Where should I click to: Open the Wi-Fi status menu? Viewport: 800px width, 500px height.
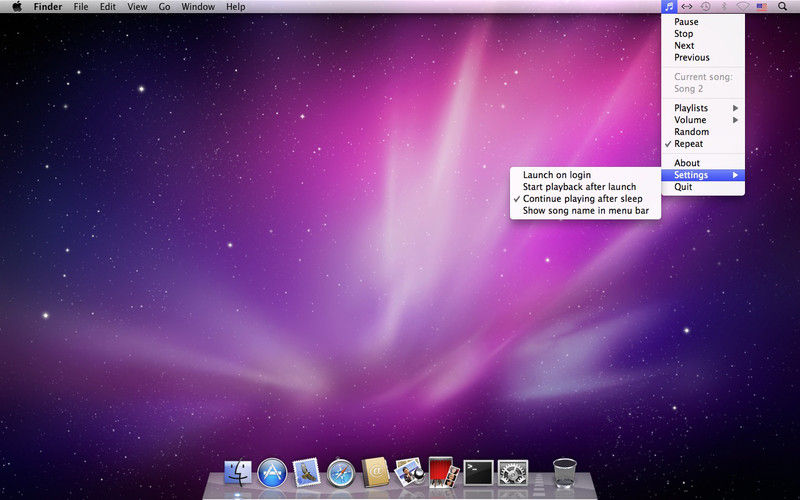coord(742,7)
